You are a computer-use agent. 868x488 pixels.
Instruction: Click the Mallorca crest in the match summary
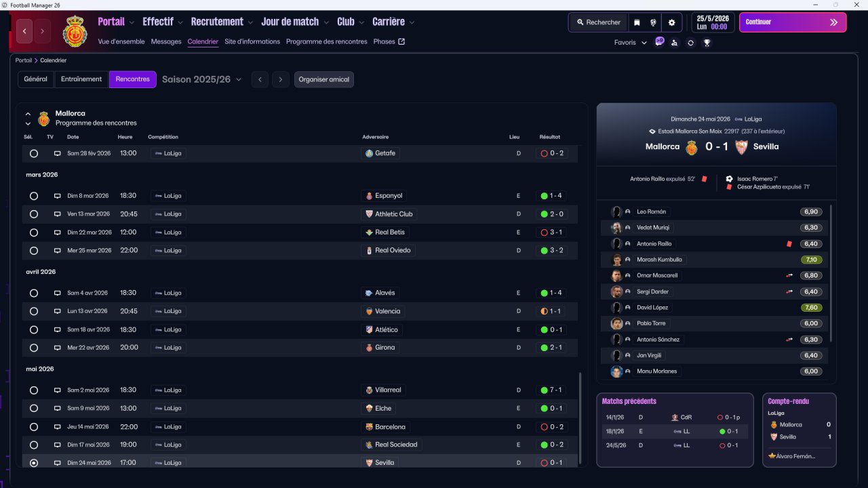click(x=692, y=147)
